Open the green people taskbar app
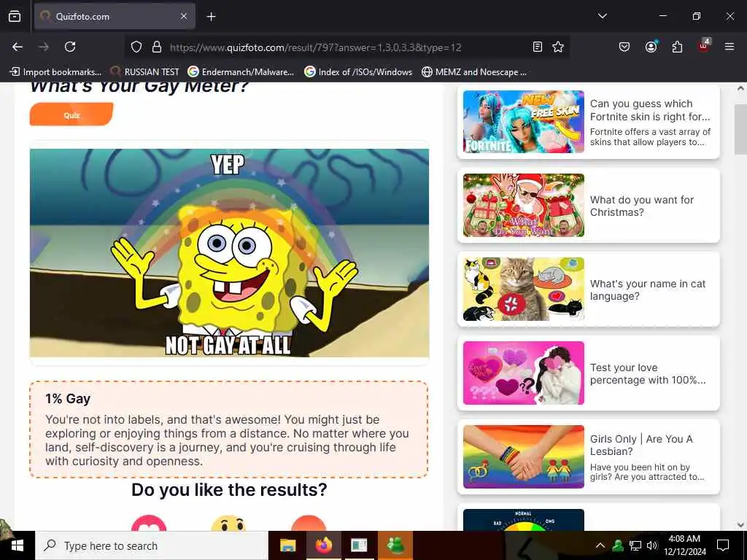Screen dimensions: 747x560 point(395,545)
